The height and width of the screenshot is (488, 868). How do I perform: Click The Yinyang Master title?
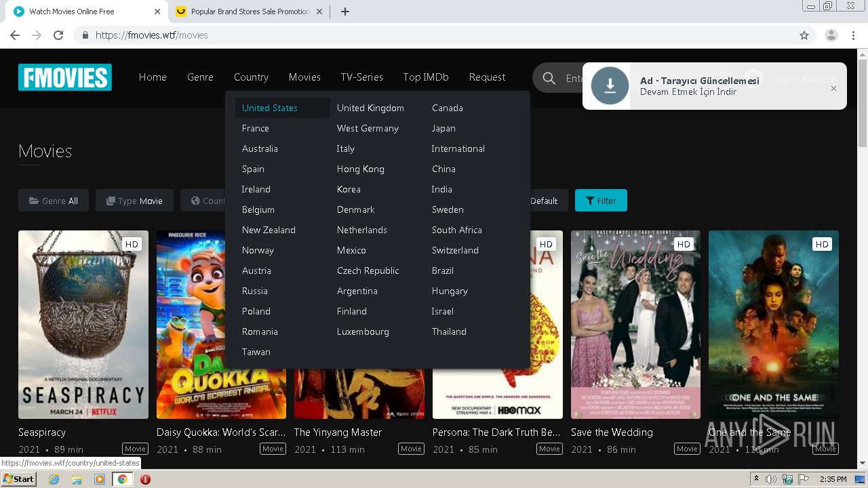(x=338, y=432)
